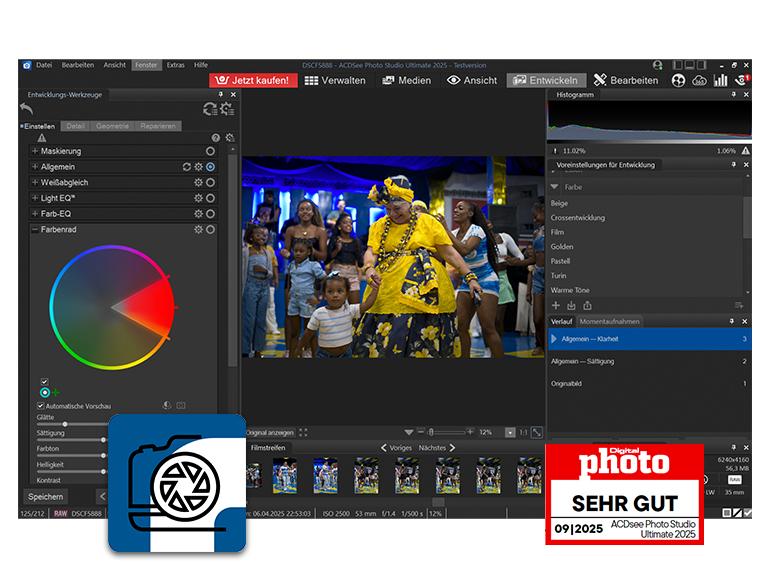Toggle the Allgemein group blue circle

tap(210, 167)
